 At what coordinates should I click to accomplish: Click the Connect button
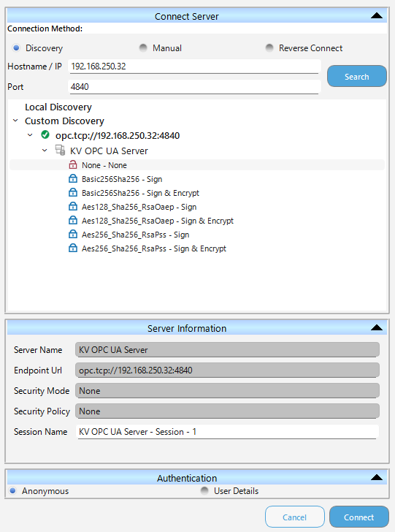pyautogui.click(x=359, y=517)
